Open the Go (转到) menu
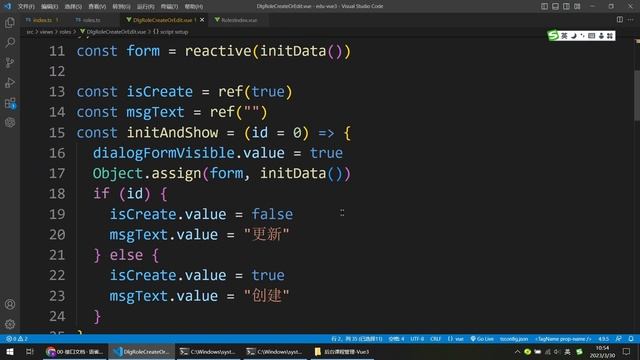The width and height of the screenshot is (640, 360). [121, 7]
